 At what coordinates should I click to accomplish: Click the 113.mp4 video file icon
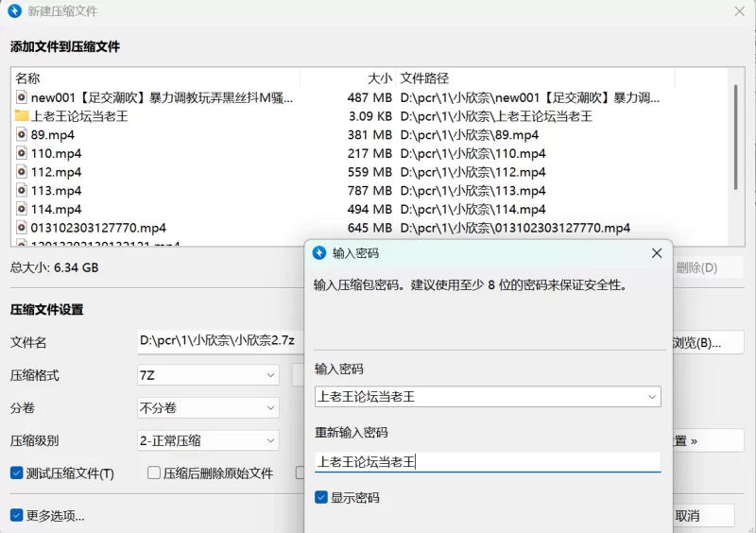[x=22, y=191]
